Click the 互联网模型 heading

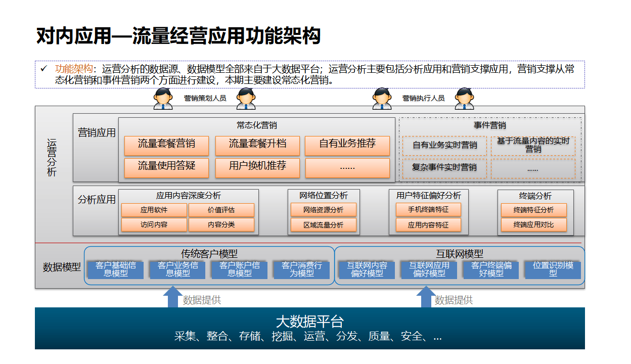click(x=460, y=254)
